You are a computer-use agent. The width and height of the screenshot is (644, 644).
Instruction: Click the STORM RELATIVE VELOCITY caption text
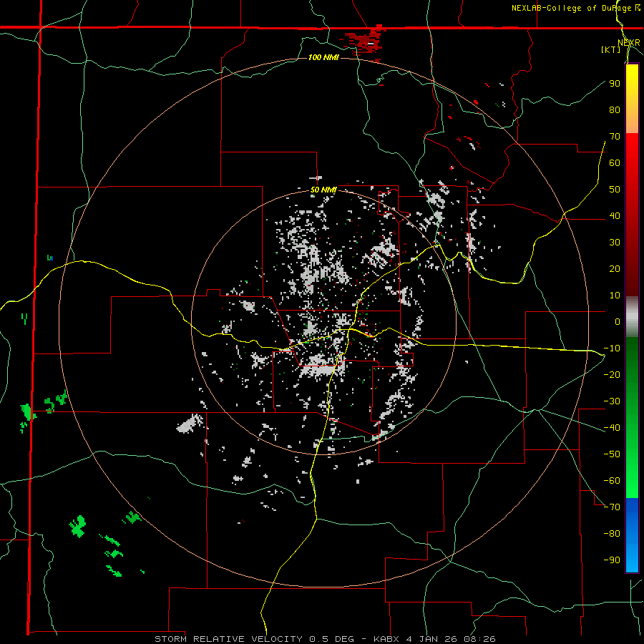[x=231, y=639]
